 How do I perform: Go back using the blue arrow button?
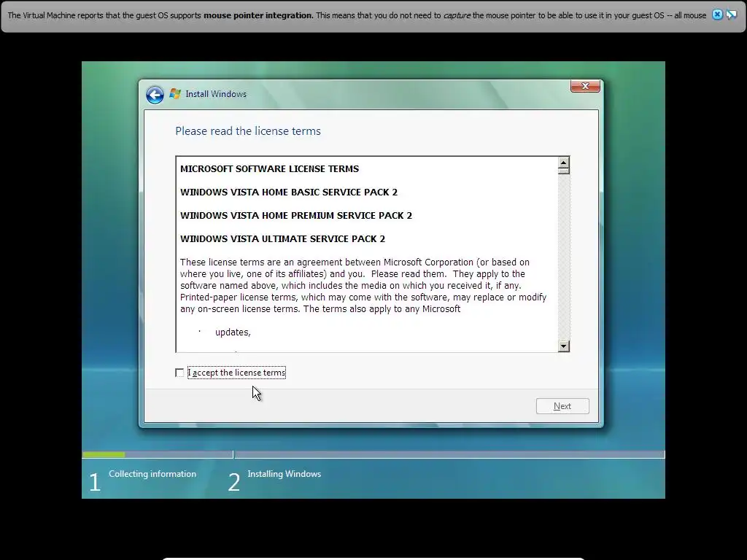point(155,95)
